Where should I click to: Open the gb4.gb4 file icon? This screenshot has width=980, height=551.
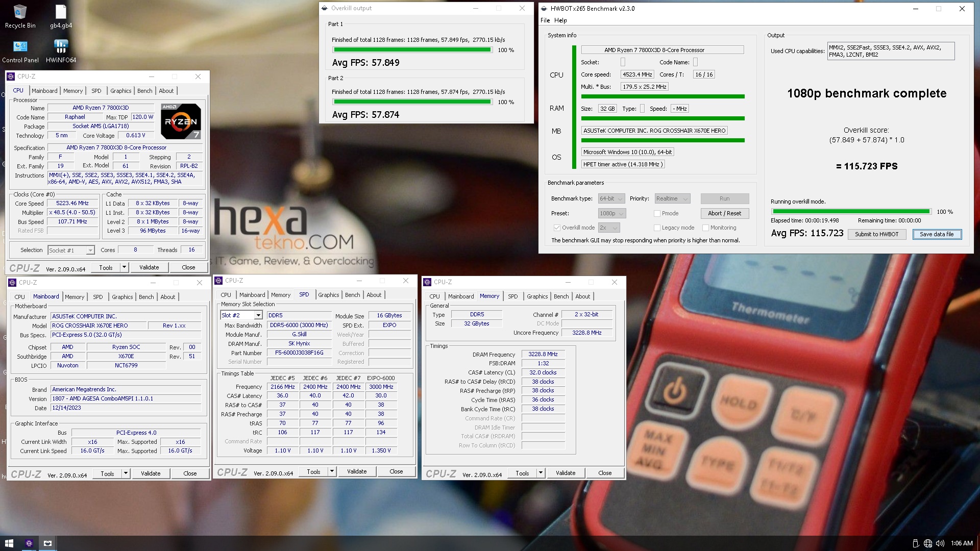(x=61, y=16)
